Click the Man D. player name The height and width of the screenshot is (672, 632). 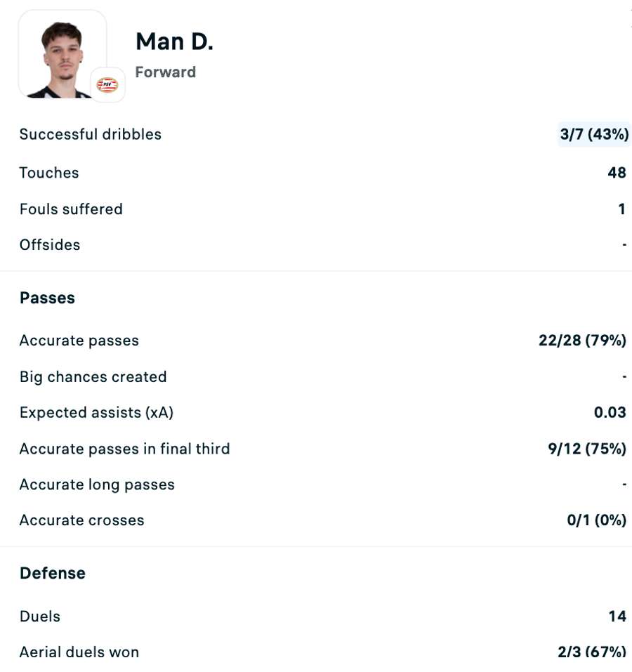coord(174,41)
